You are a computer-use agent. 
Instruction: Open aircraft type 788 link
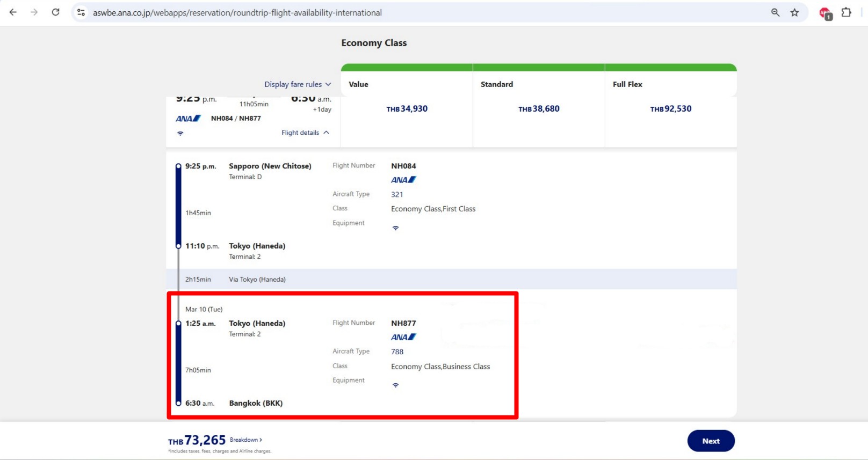click(x=397, y=352)
